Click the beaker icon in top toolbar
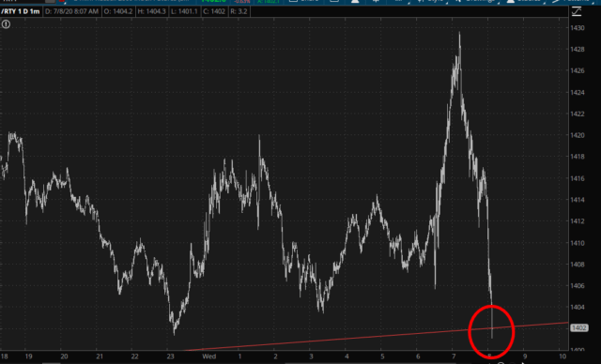Screen dimensions: 601x364 pos(355,1)
